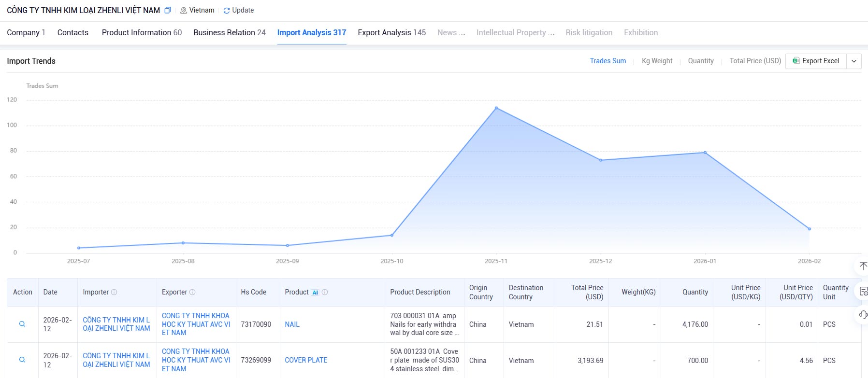Viewport: 868px width, 378px height.
Task: Click the Importer column info icon
Action: pos(114,292)
